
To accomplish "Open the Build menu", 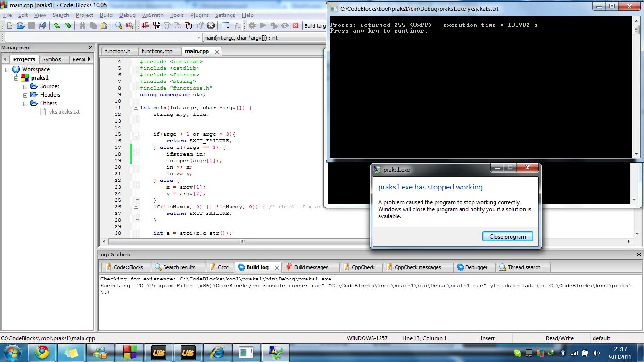I will coord(106,15).
